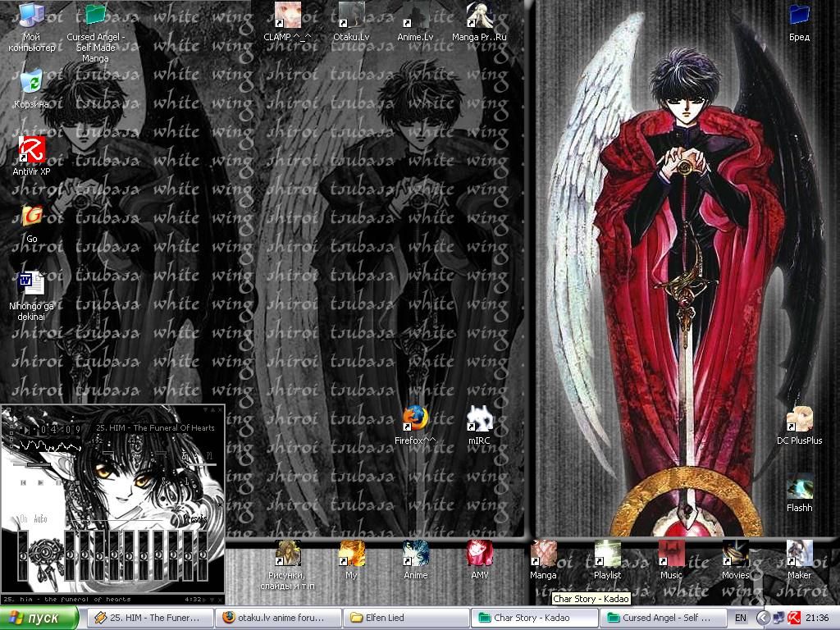The image size is (840, 630).
Task: Click the network connection tray icon
Action: click(x=778, y=618)
